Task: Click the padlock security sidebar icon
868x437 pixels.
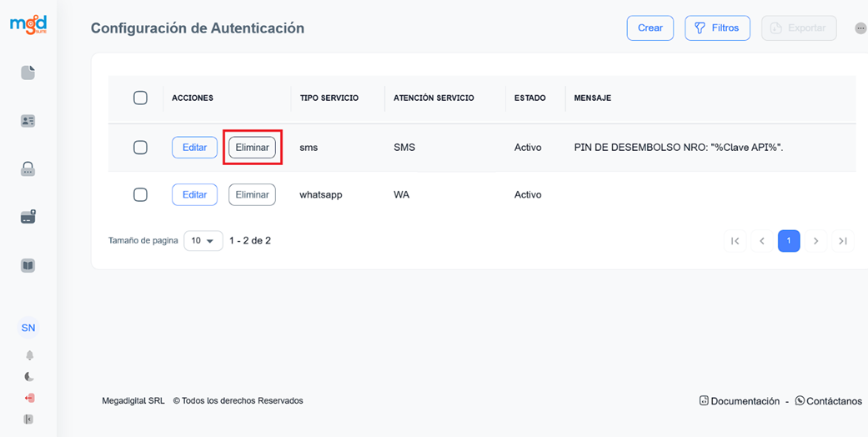Action: (x=28, y=169)
